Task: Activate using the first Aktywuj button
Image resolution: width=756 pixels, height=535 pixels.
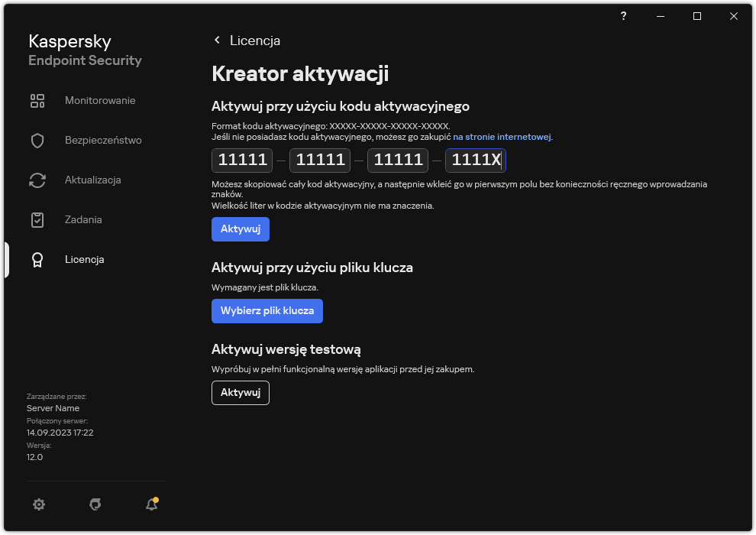Action: (241, 229)
